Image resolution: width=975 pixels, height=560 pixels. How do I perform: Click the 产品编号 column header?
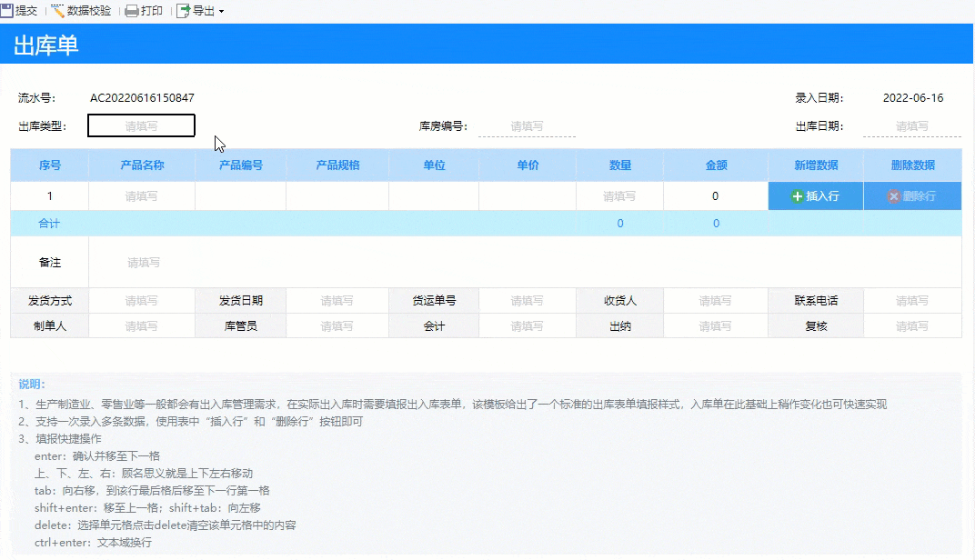tap(241, 165)
